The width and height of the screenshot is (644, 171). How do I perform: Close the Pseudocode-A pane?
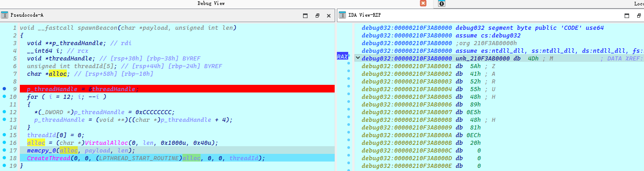coord(329,15)
